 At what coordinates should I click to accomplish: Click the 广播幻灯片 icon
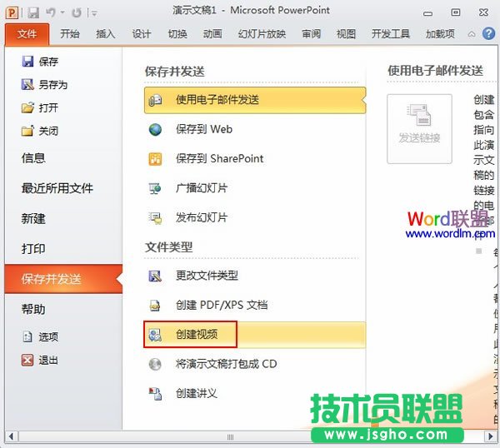155,188
